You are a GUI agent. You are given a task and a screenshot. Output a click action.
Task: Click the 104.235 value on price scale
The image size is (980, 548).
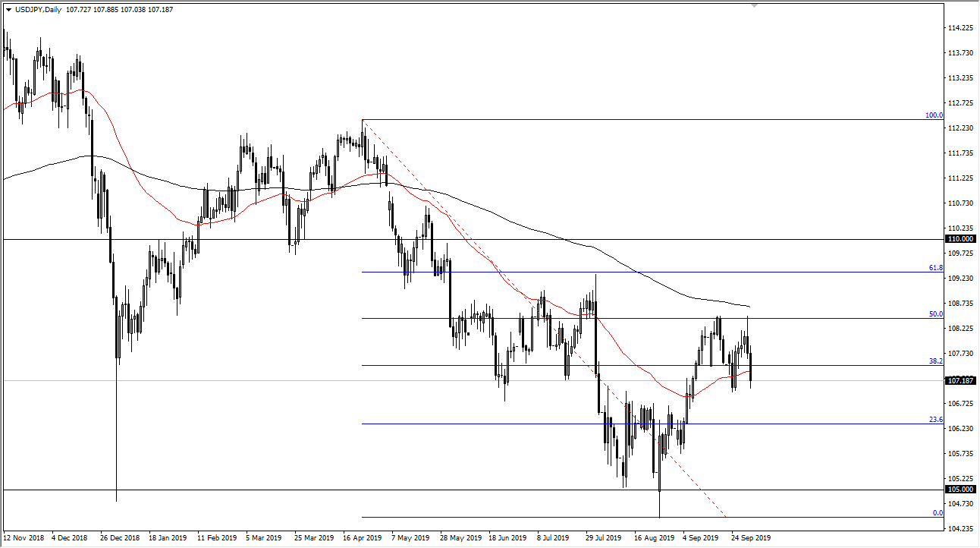(960, 528)
